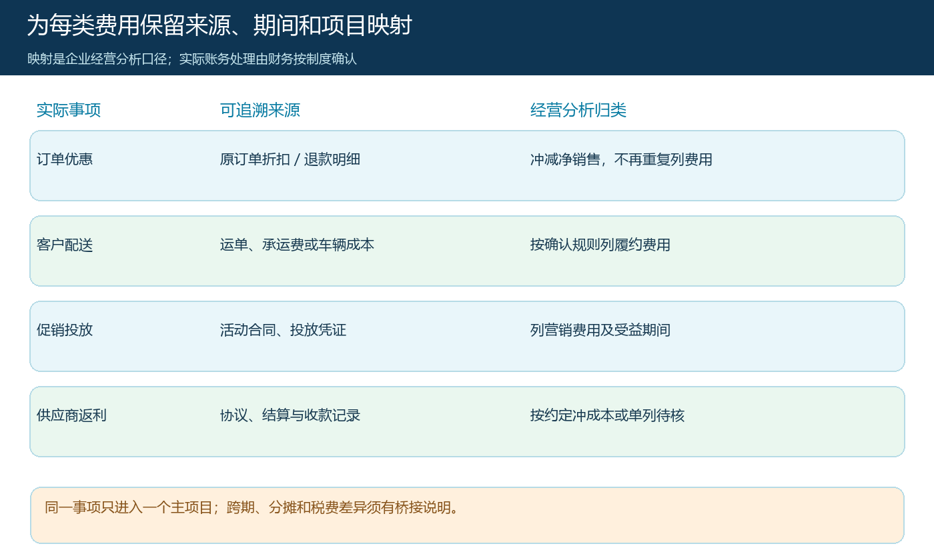Click the text 协议、结算与收款记录
The image size is (934, 560).
(x=290, y=415)
